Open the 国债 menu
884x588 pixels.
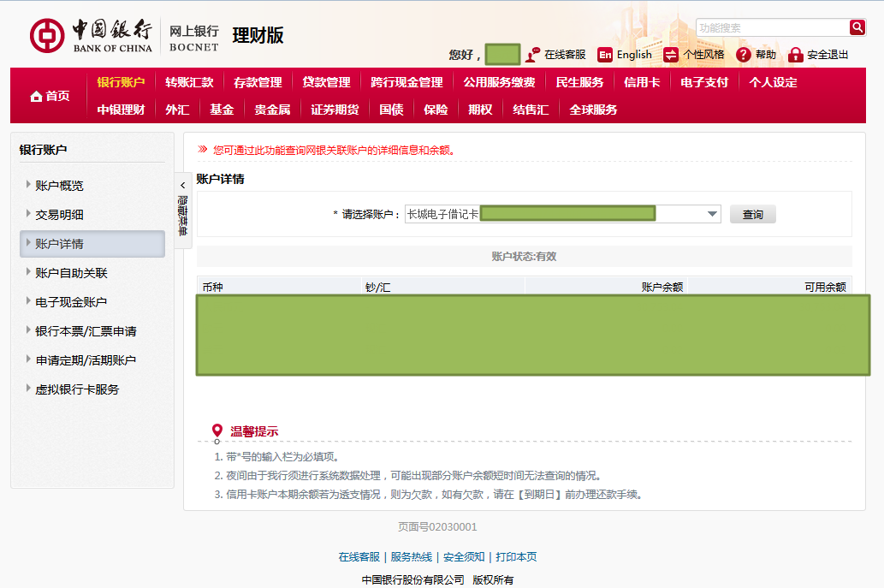pos(391,110)
